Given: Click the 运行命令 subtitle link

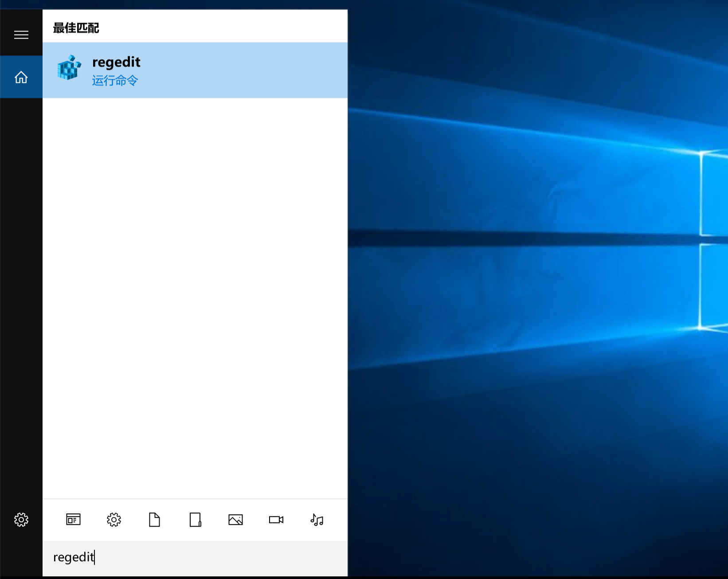Looking at the screenshot, I should click(x=115, y=81).
